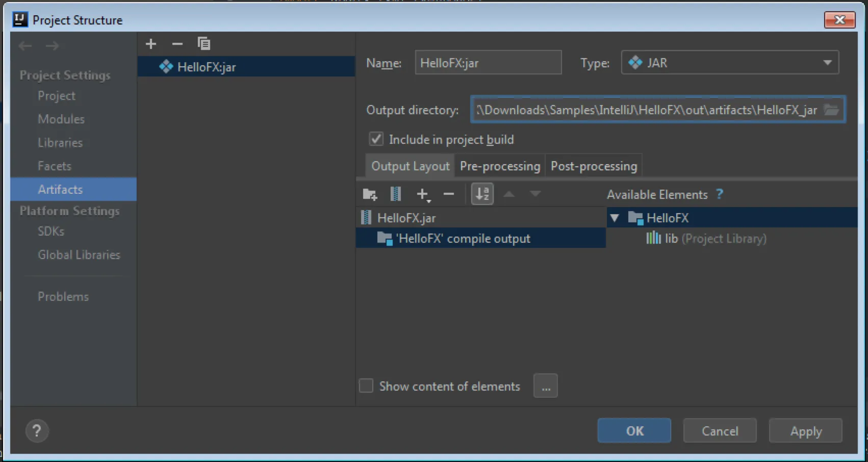Screen dimensions: 868x462
Task: Select lib (Project Library) element
Action: 706,239
